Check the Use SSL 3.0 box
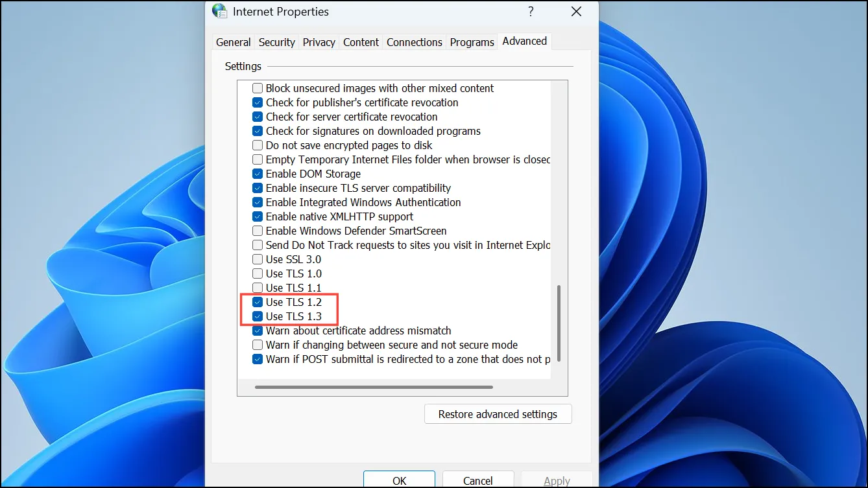868x488 pixels. click(x=258, y=259)
